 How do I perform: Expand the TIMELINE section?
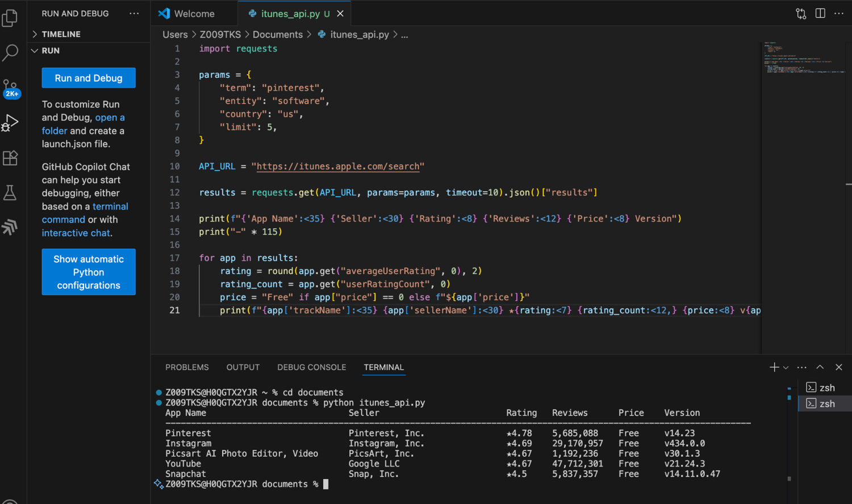pyautogui.click(x=61, y=34)
